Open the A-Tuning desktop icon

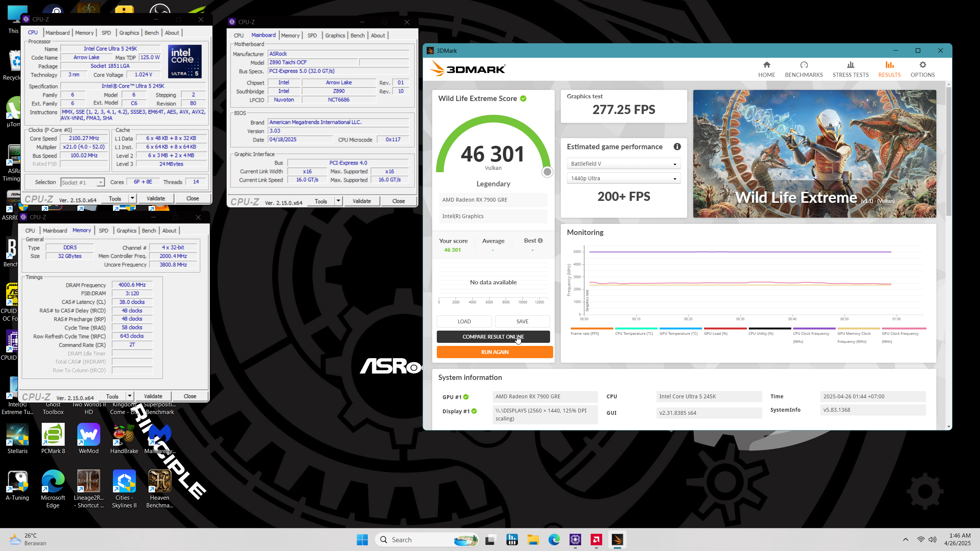point(18,485)
